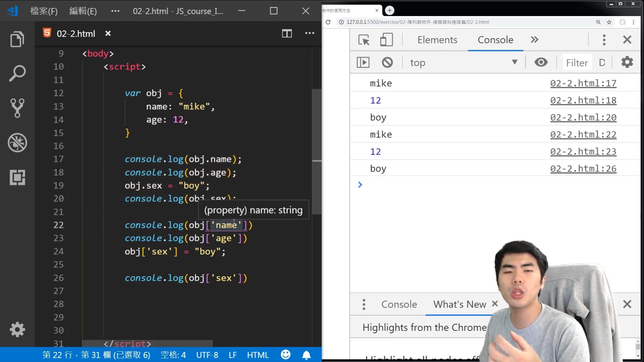
Task: Click the split editor icon
Action: coord(287,34)
